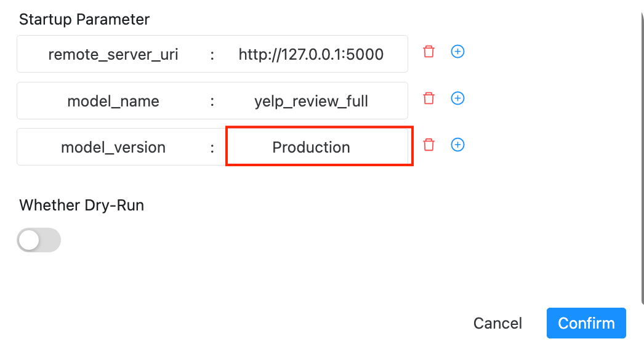Delete the remote_server_uri parameter row
This screenshot has height=352, width=644.
tap(429, 52)
